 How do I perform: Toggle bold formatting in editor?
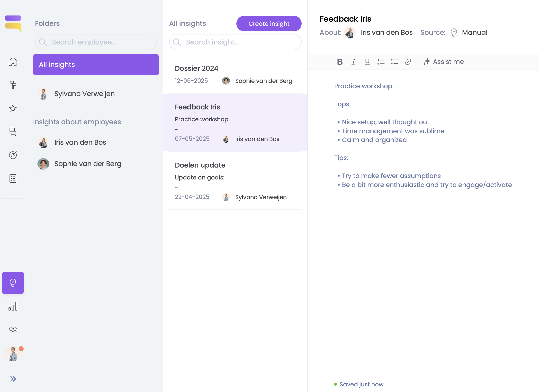pyautogui.click(x=340, y=62)
